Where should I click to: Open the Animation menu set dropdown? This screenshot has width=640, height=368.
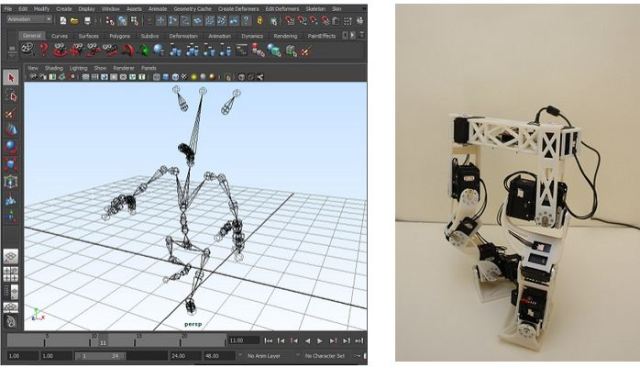click(29, 19)
